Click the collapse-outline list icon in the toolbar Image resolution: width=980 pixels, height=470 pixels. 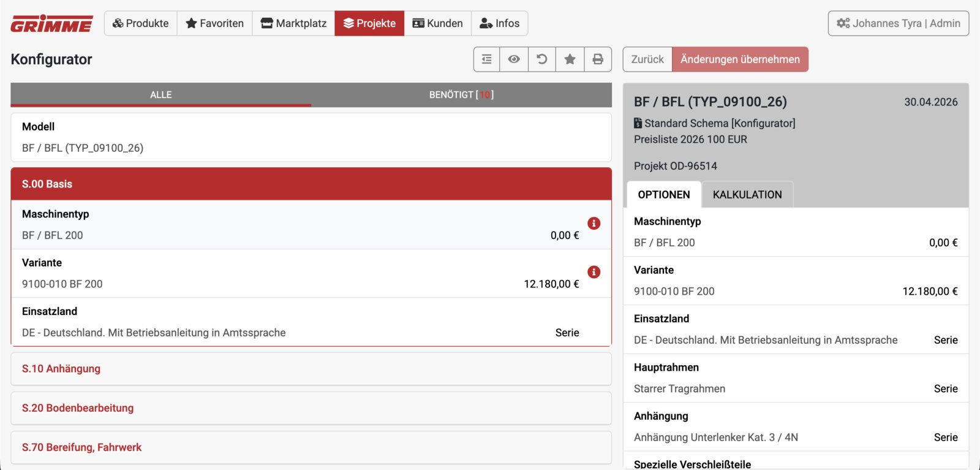487,59
